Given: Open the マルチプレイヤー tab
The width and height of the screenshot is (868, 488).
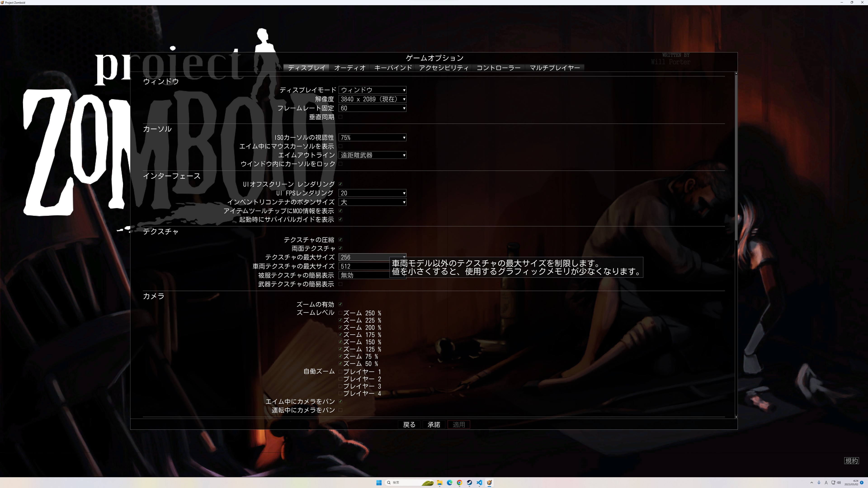Looking at the screenshot, I should (555, 68).
